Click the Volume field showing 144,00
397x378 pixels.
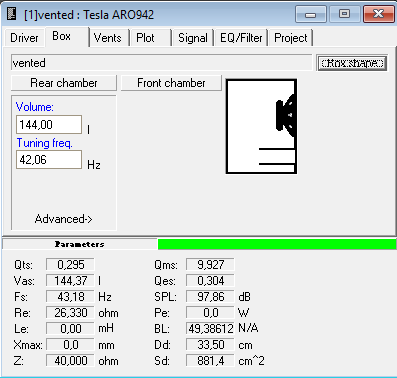click(x=49, y=125)
